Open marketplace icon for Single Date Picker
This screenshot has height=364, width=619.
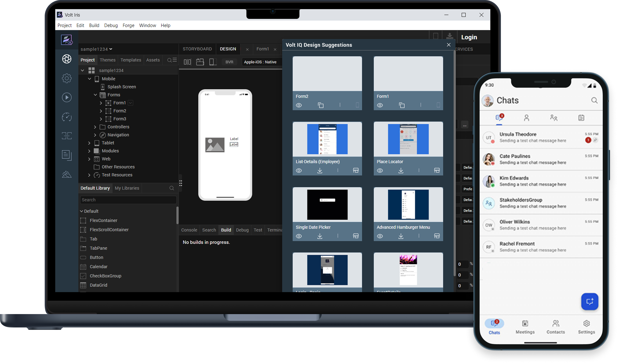point(356,236)
